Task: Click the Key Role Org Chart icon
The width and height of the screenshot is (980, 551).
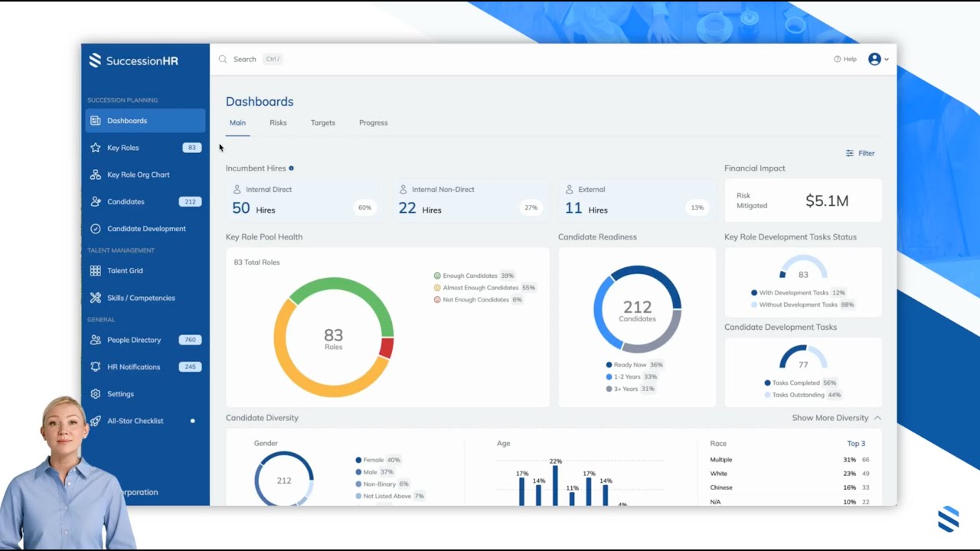Action: (x=95, y=174)
